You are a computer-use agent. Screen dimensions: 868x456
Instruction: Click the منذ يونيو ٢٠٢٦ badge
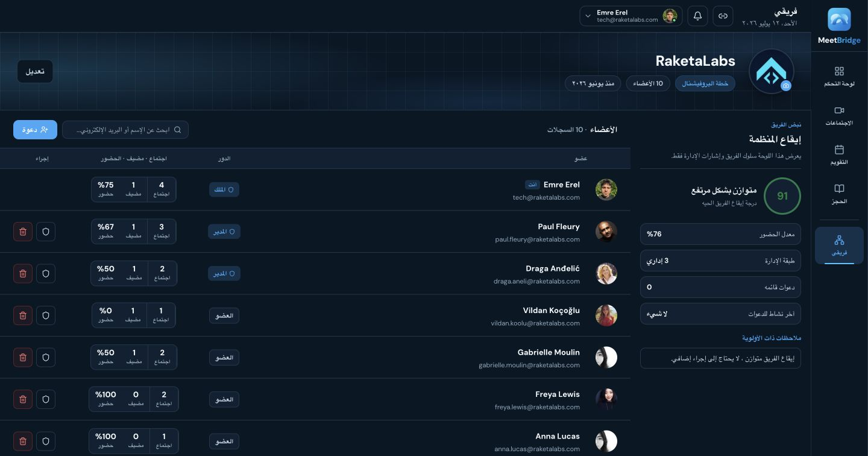pyautogui.click(x=593, y=83)
